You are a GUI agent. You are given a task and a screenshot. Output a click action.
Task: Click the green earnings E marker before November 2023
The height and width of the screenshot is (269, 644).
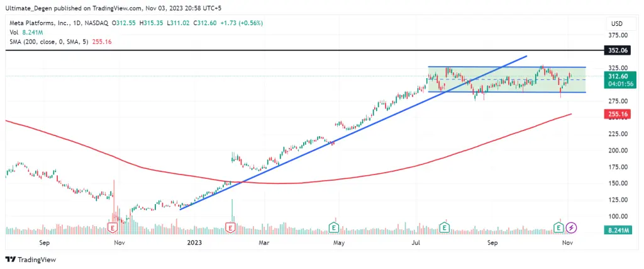coord(558,227)
